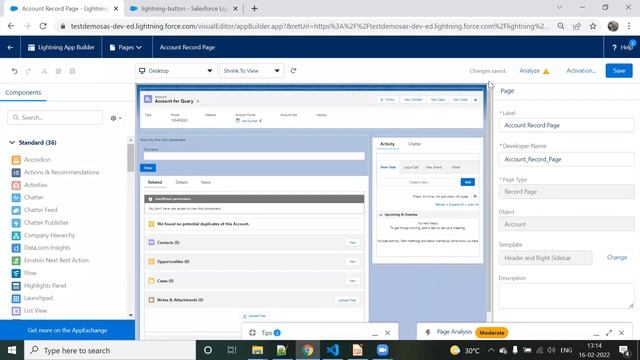The width and height of the screenshot is (640, 360).
Task: Refresh the canvas preview
Action: click(x=293, y=71)
